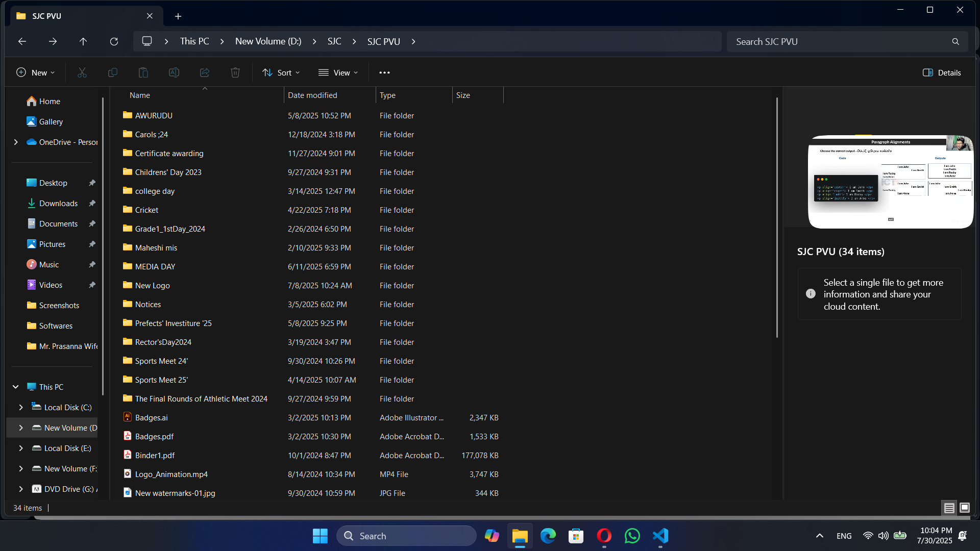980x551 pixels.
Task: Go up one folder level arrow
Action: point(83,41)
